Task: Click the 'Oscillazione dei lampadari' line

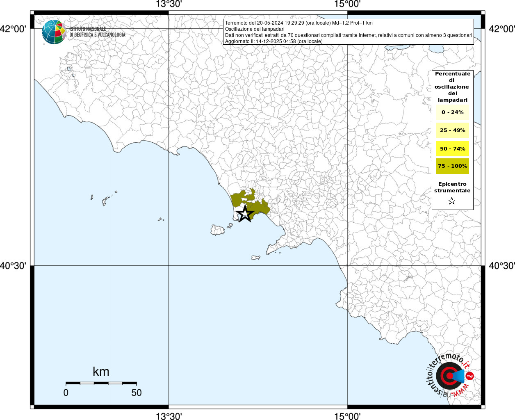Action: [x=255, y=29]
